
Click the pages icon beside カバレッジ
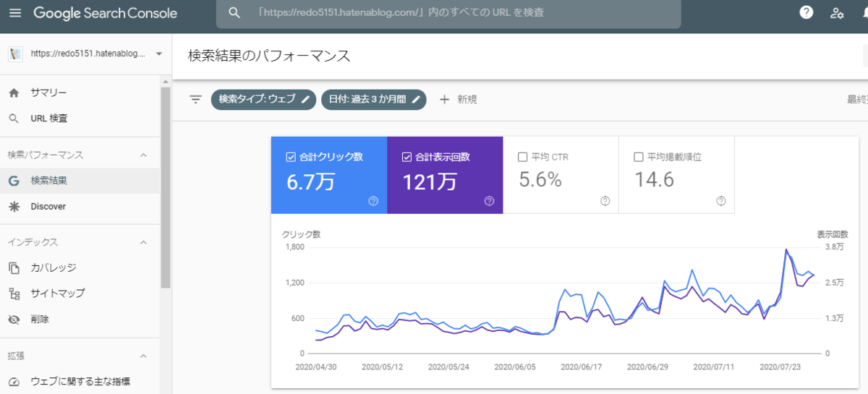coord(14,268)
